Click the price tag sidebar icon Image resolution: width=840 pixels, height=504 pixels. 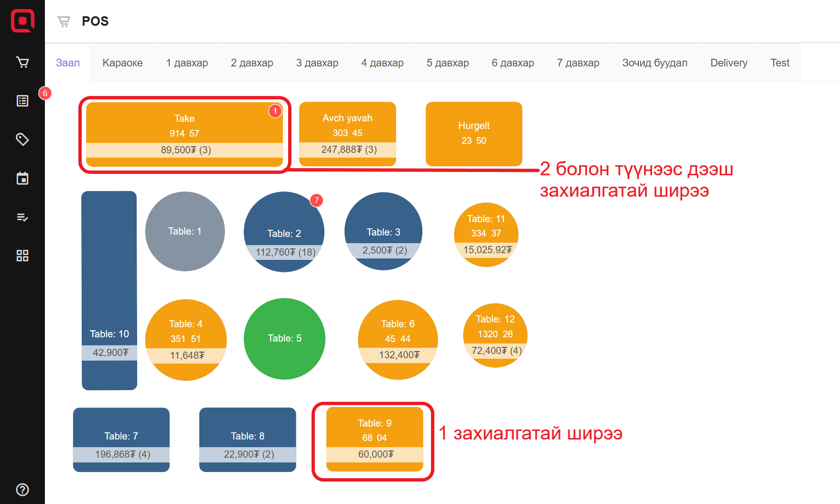[x=22, y=139]
